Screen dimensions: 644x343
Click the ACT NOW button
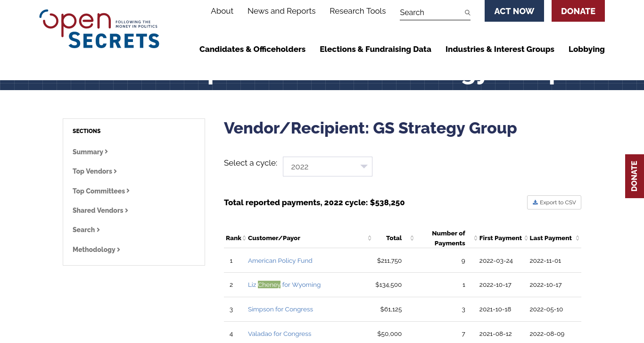(x=514, y=11)
